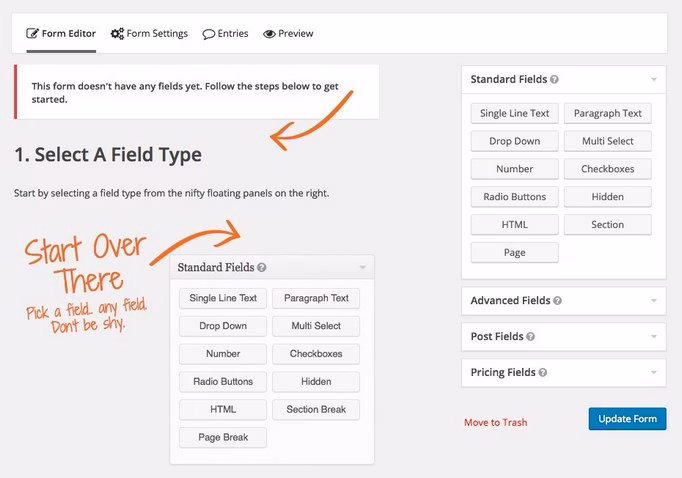Click the Entries speech bubble icon

point(209,34)
